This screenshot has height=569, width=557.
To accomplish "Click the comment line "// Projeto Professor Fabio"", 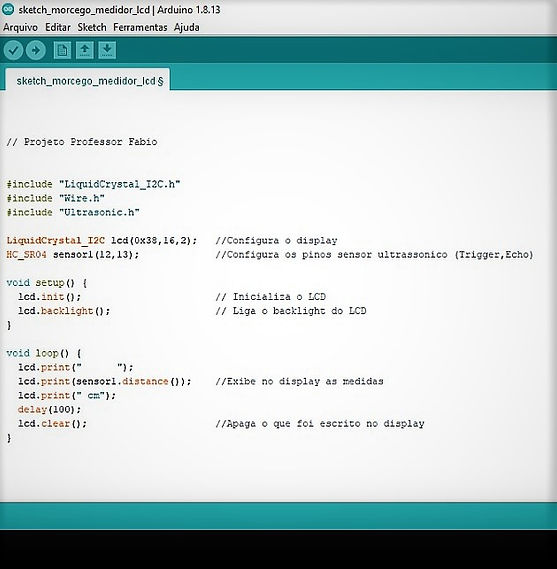I will (x=82, y=142).
